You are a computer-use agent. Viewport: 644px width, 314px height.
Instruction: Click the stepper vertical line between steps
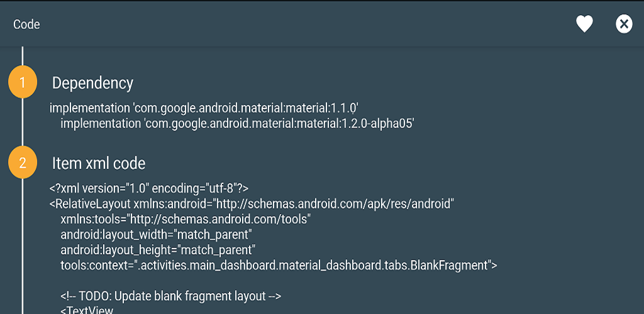[23, 122]
